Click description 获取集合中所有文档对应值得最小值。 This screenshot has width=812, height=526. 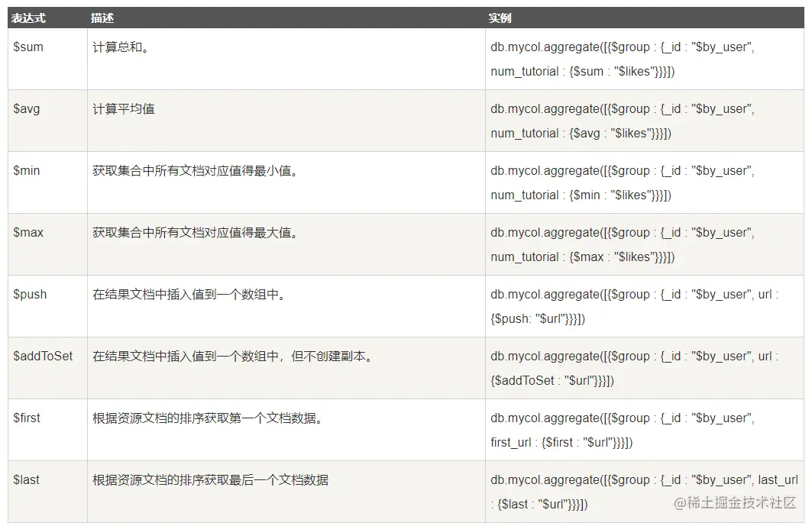pyautogui.click(x=196, y=170)
